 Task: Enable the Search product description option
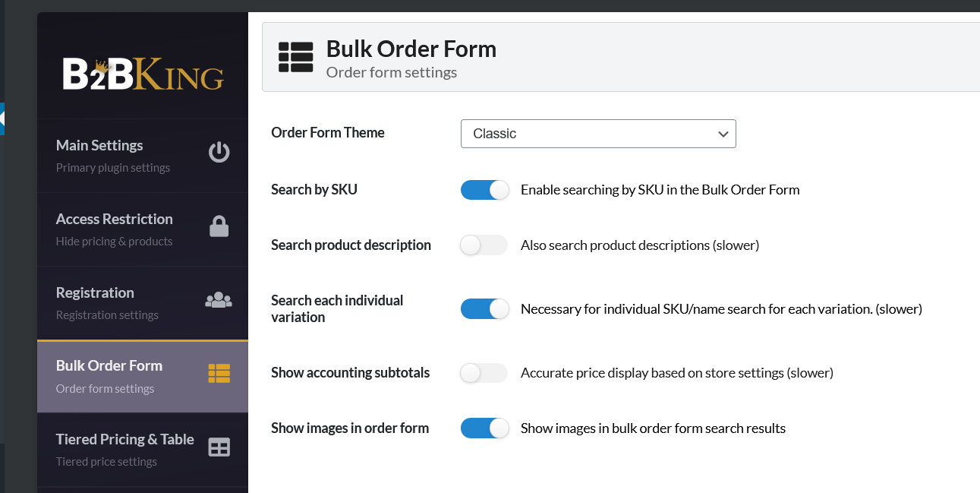tap(484, 245)
